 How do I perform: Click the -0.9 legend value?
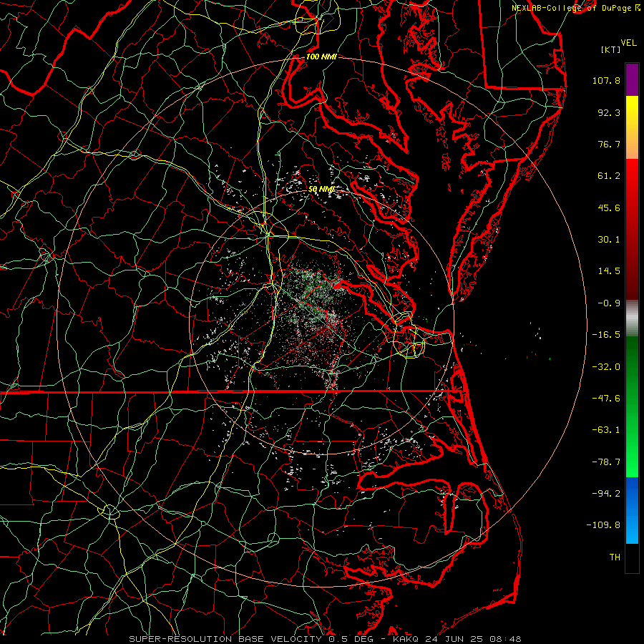pos(609,303)
